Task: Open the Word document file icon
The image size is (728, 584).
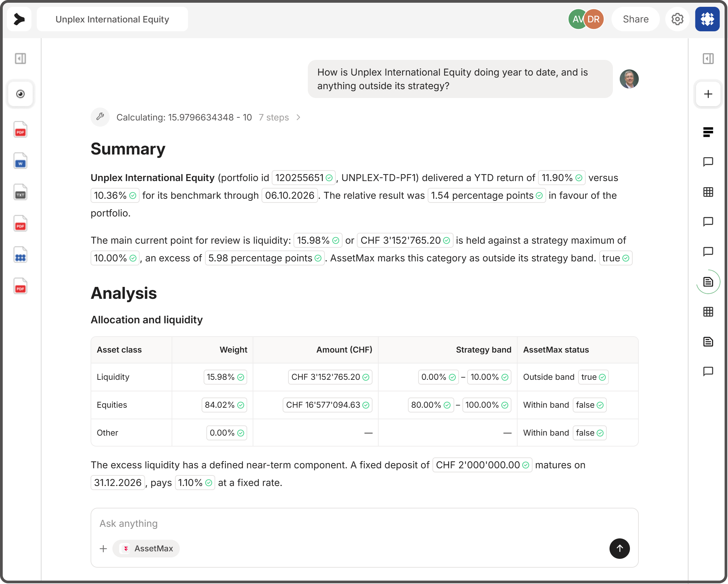Action: (20, 161)
